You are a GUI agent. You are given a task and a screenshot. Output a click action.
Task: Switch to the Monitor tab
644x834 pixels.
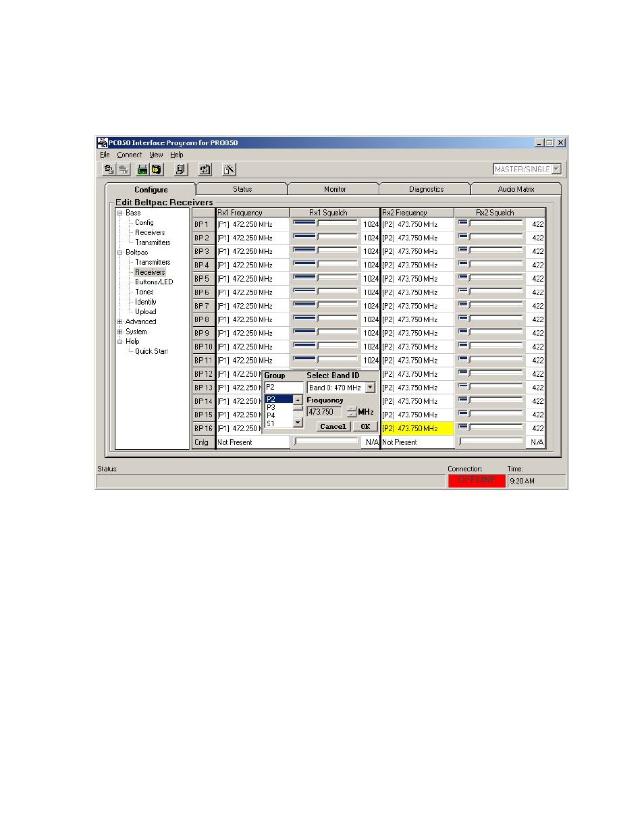pyautogui.click(x=334, y=189)
